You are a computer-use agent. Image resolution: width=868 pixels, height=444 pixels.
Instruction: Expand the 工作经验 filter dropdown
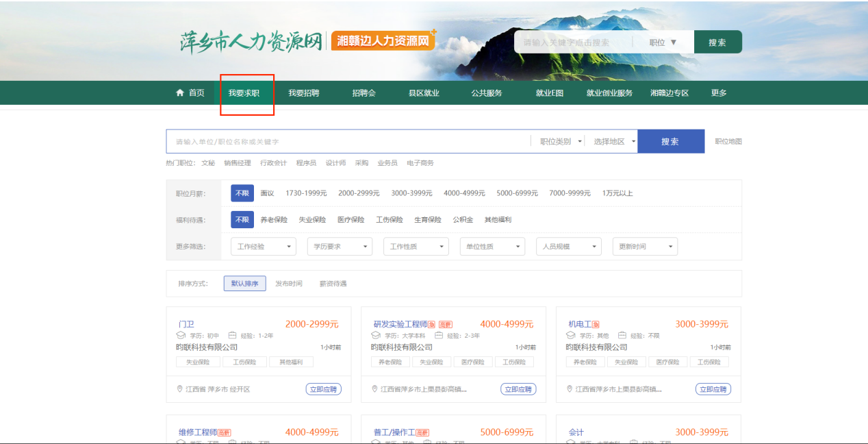[264, 247]
